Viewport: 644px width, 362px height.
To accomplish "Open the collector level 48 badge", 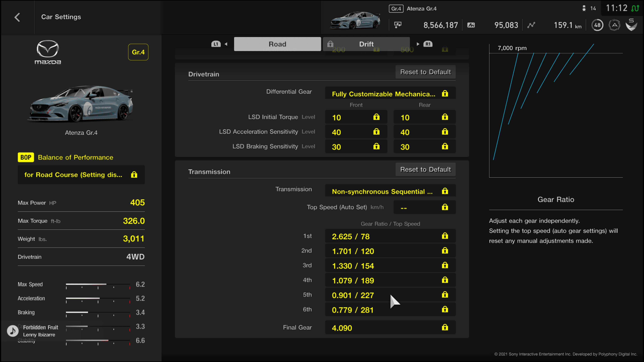I will [x=597, y=25].
